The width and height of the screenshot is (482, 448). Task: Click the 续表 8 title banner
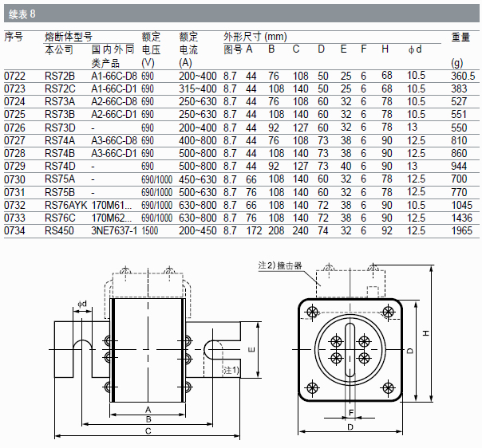pos(22,14)
